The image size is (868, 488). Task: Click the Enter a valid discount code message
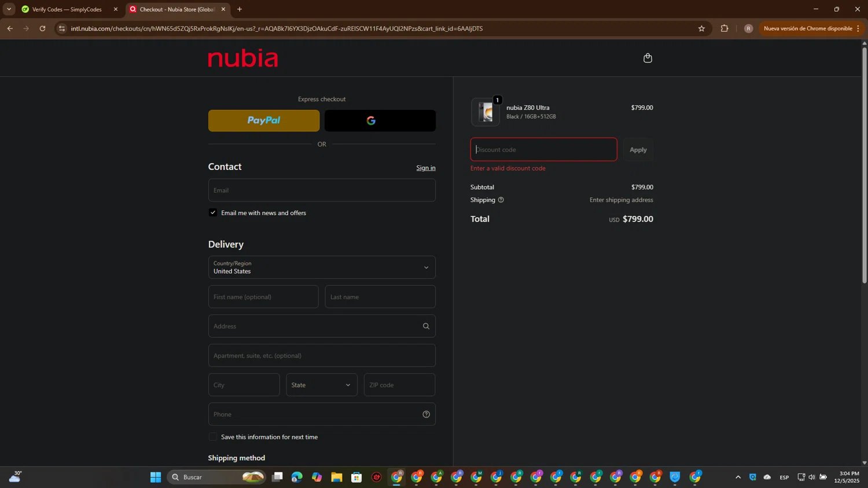508,168
